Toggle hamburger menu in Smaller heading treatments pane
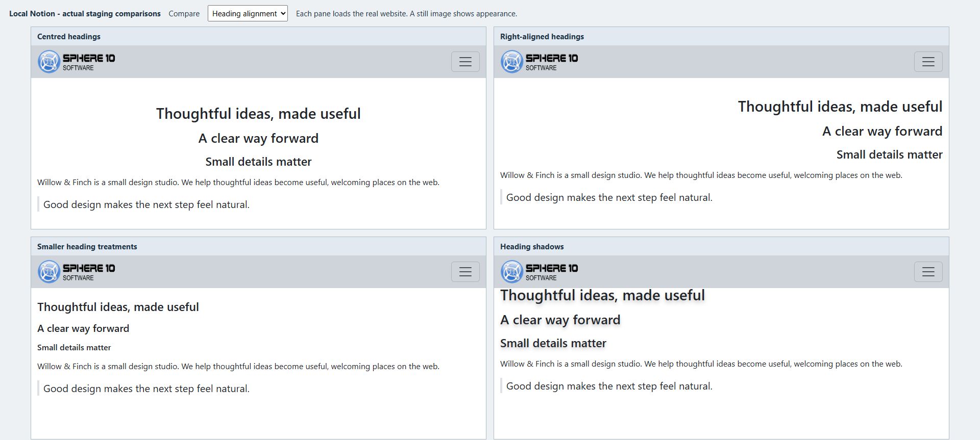 point(465,272)
